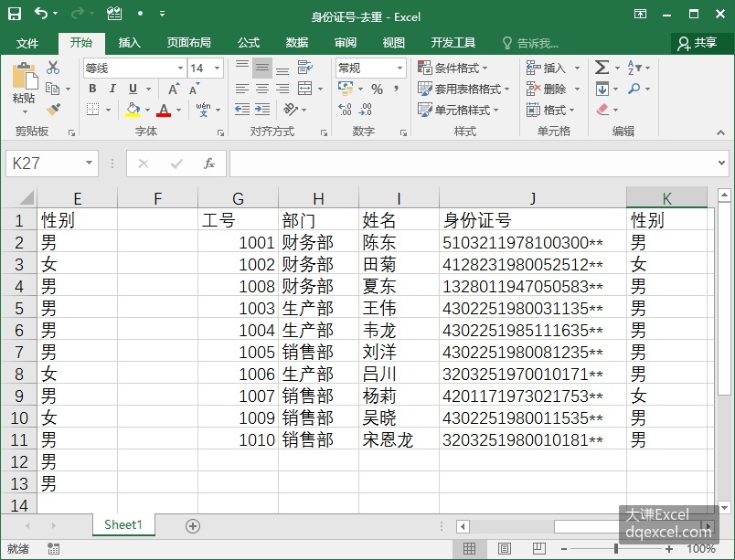Click the phonetic guide wén icon
The height and width of the screenshot is (560, 735).
click(204, 110)
